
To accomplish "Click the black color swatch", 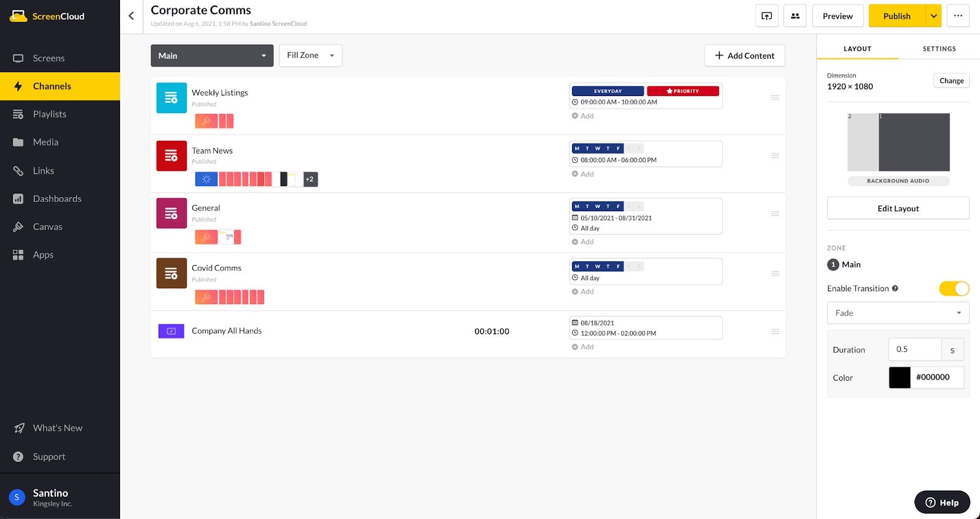I will pyautogui.click(x=900, y=378).
